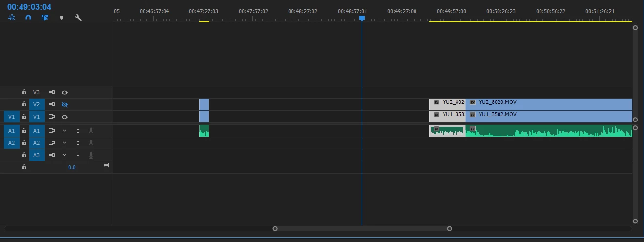Toggle track lock on V1
This screenshot has height=242, width=644.
[x=24, y=117]
